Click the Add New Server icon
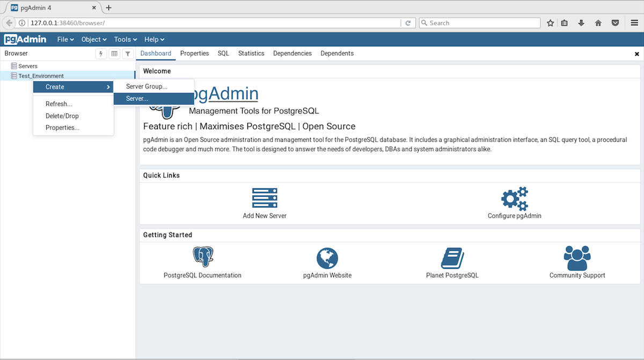This screenshot has width=644, height=360. [265, 198]
